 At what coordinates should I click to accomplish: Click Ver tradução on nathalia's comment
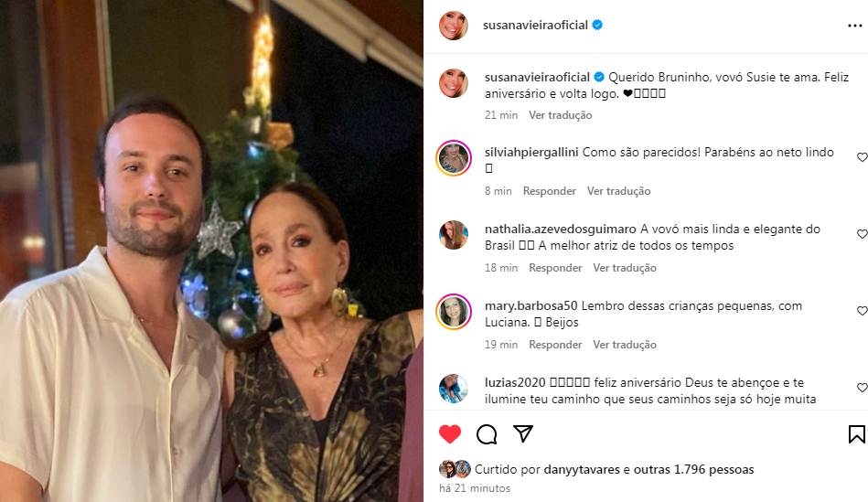click(x=625, y=268)
